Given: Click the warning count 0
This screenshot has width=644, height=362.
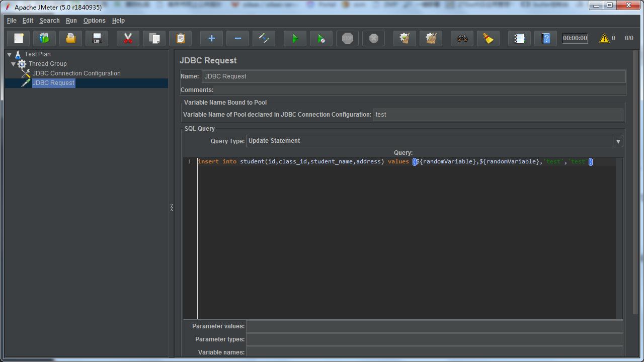Looking at the screenshot, I should coord(613,38).
